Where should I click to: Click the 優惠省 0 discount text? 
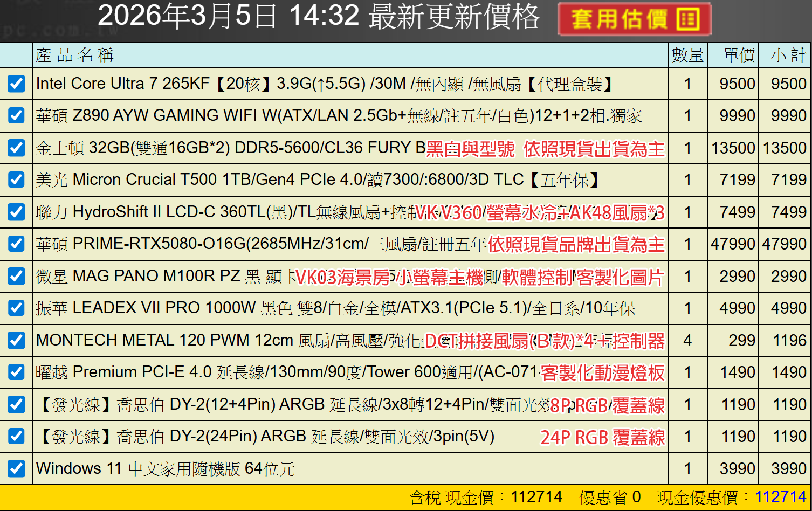click(610, 497)
